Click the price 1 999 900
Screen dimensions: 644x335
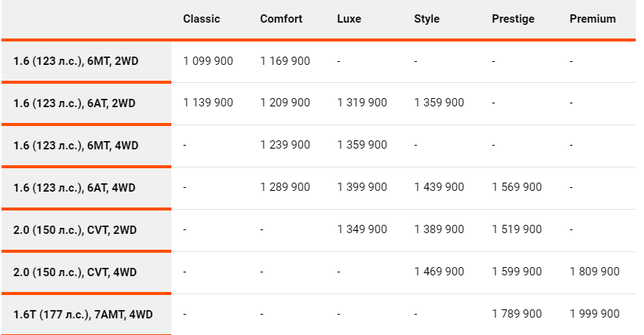(594, 314)
